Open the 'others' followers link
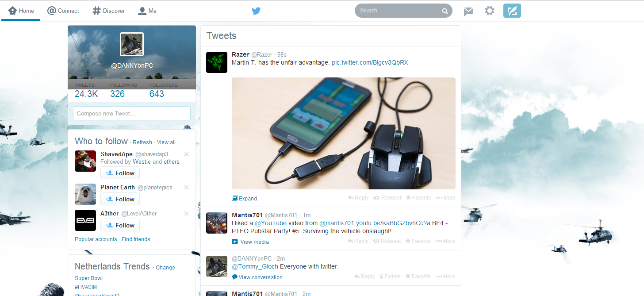Screen dimensions: 644x296 (x=172, y=162)
